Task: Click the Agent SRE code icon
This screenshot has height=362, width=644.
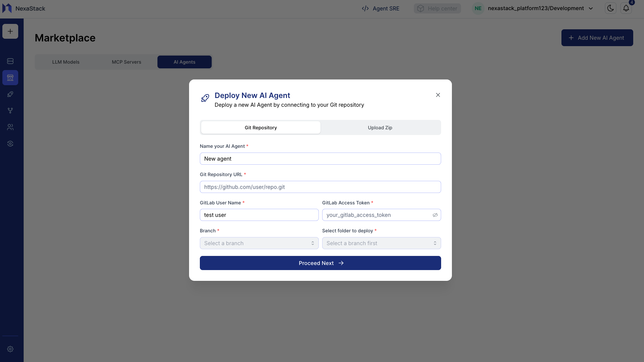Action: coord(365,8)
